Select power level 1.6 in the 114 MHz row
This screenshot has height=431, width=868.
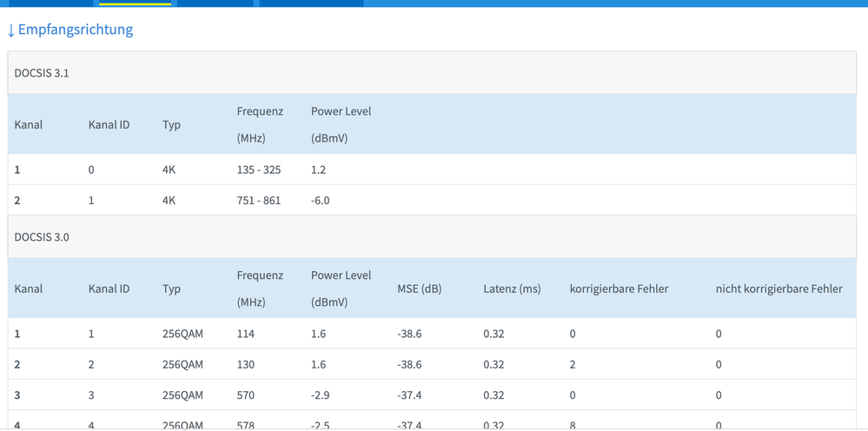coord(318,334)
